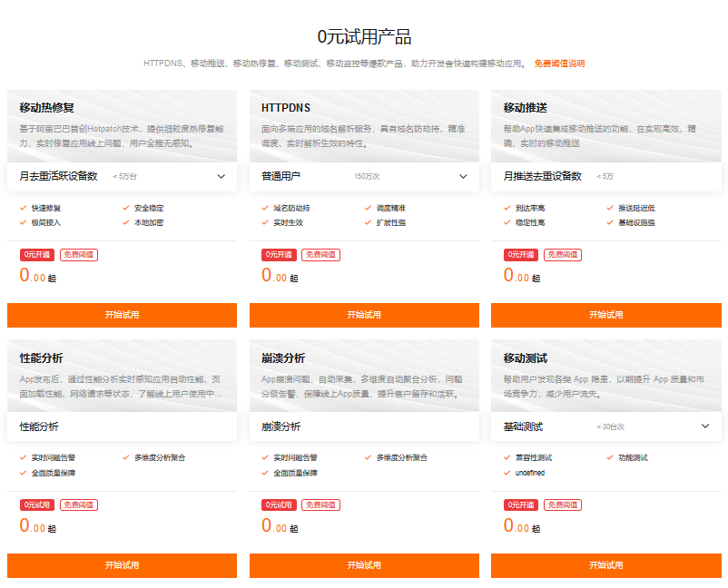Select the 移动测试 card title
This screenshot has width=728, height=588.
(x=525, y=358)
